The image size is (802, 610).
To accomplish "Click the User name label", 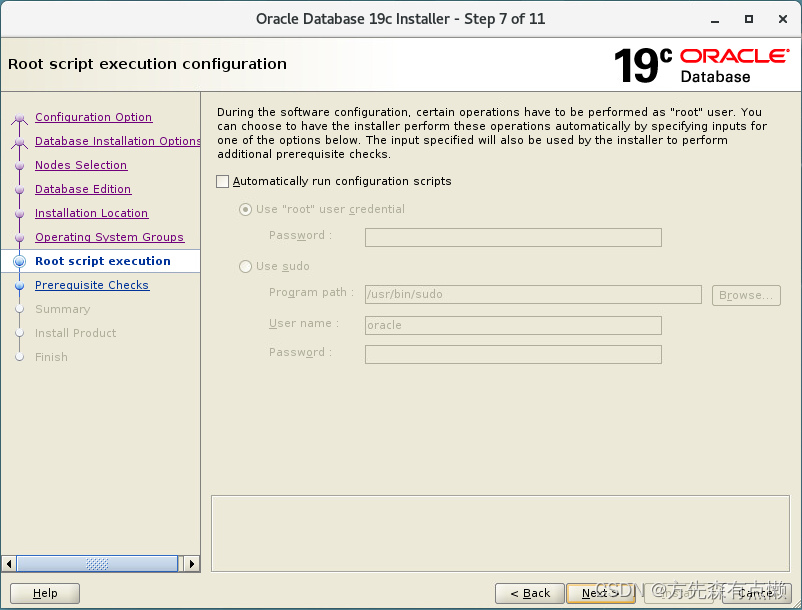I will (x=304, y=324).
